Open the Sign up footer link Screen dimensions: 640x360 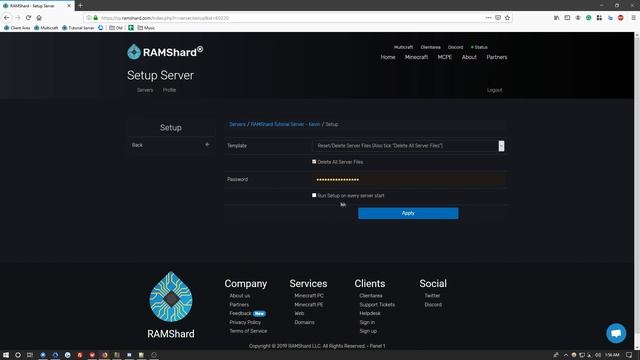point(368,331)
